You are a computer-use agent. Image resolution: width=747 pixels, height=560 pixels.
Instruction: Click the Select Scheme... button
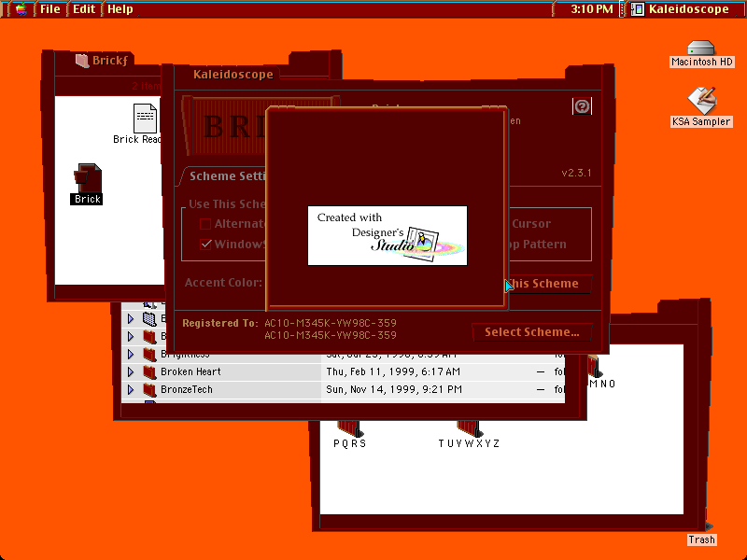tap(531, 332)
